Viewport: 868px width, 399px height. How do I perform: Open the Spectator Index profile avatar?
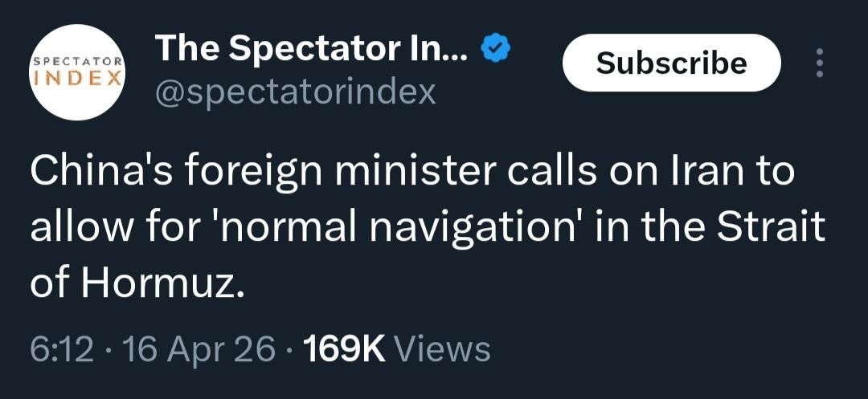tap(78, 72)
